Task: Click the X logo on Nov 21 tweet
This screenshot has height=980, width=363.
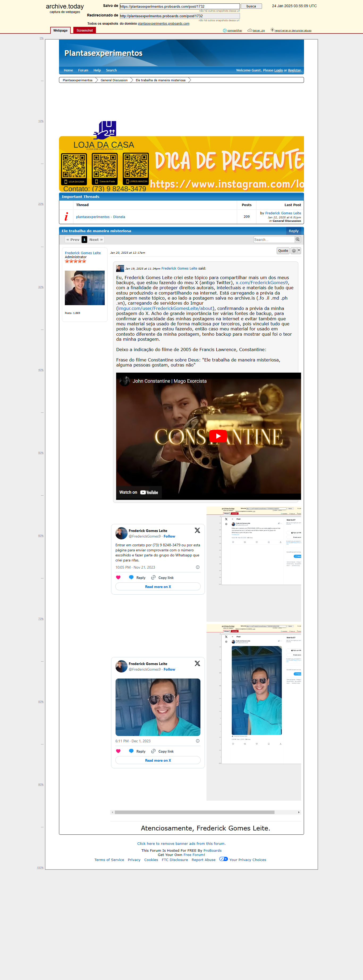Action: (197, 530)
